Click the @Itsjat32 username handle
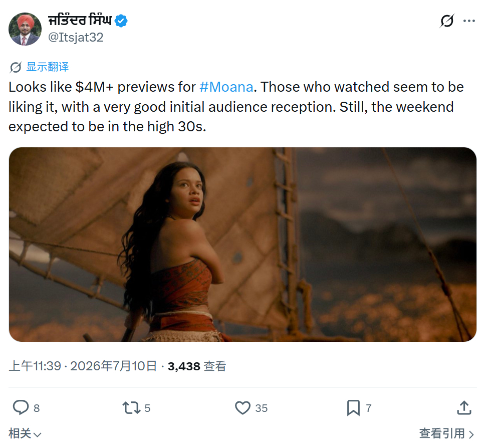Image resolution: width=487 pixels, height=448 pixels. click(76, 37)
